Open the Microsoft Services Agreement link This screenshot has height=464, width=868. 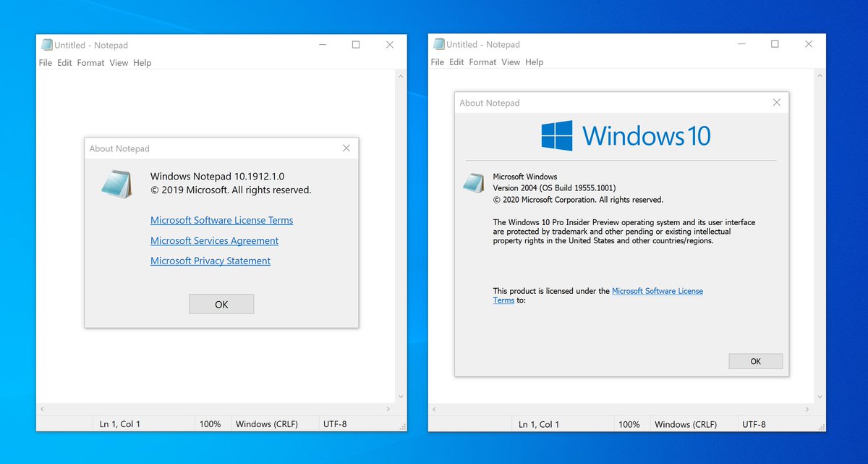[x=215, y=240]
